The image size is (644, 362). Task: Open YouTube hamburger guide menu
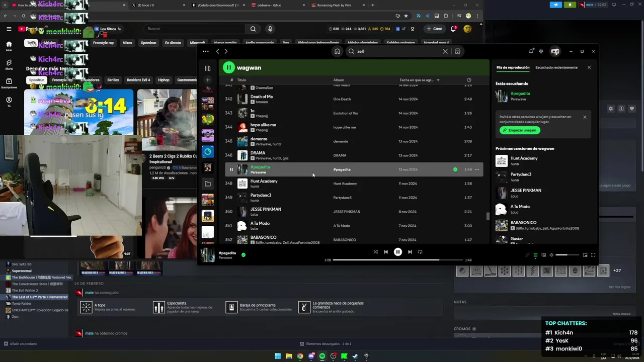tap(9, 29)
